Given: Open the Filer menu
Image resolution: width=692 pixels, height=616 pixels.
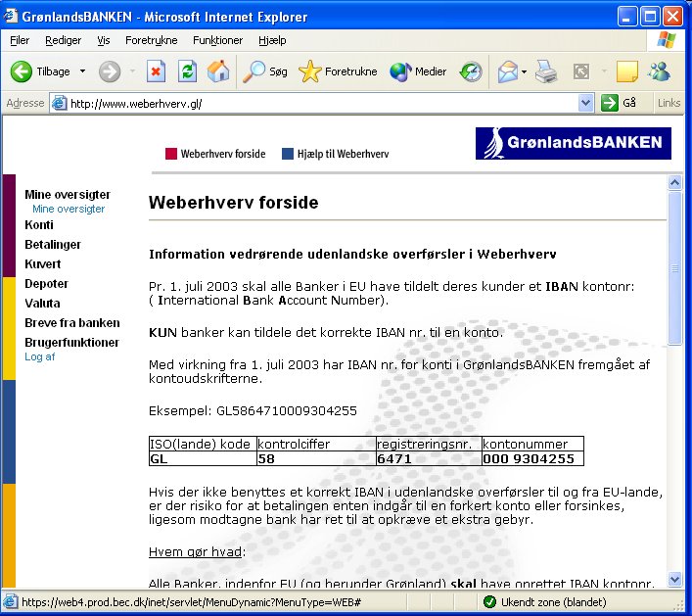Looking at the screenshot, I should click(x=20, y=40).
